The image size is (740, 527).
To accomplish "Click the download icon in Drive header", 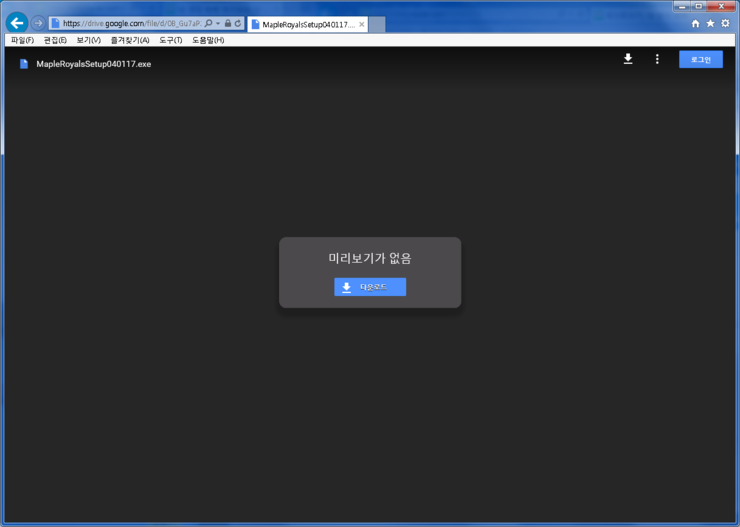I will (628, 59).
